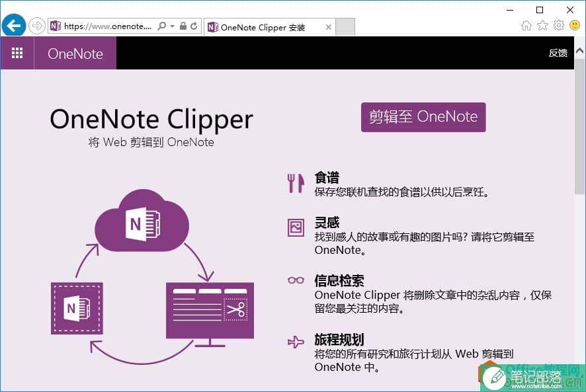The height and width of the screenshot is (392, 586).
Task: Click the purple cloud OneNote illustration
Action: click(142, 221)
